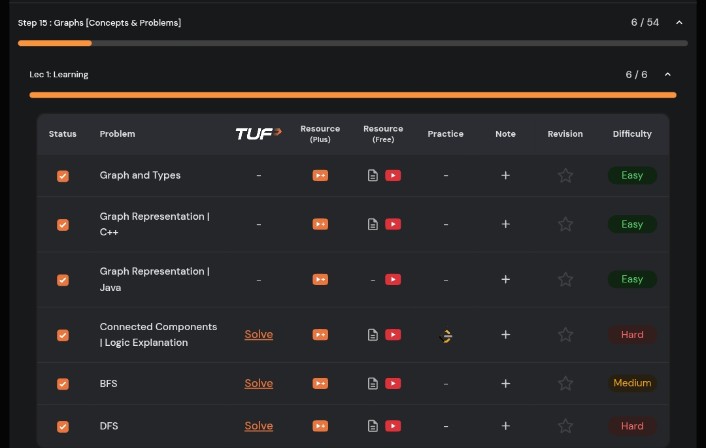This screenshot has width=706, height=448.
Task: Click the Practice column header
Action: point(445,134)
